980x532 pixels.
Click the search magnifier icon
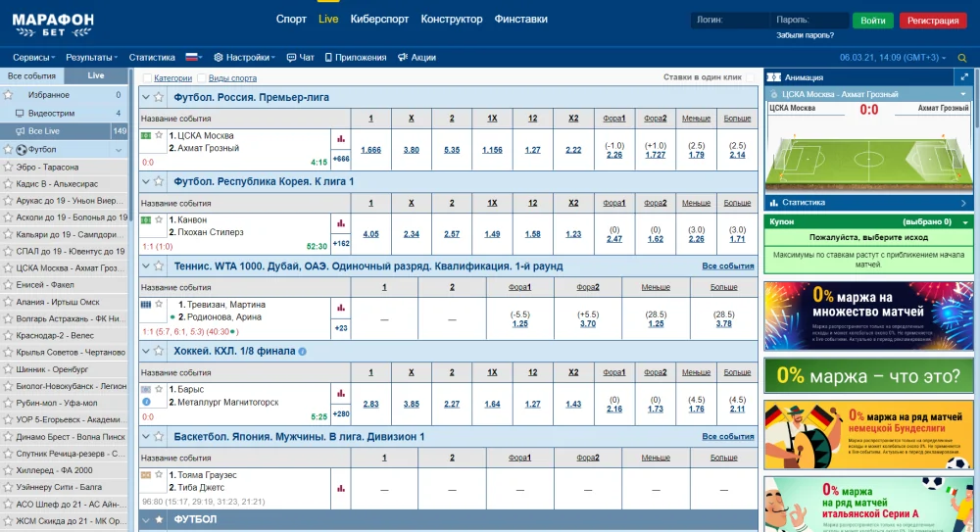click(x=961, y=58)
